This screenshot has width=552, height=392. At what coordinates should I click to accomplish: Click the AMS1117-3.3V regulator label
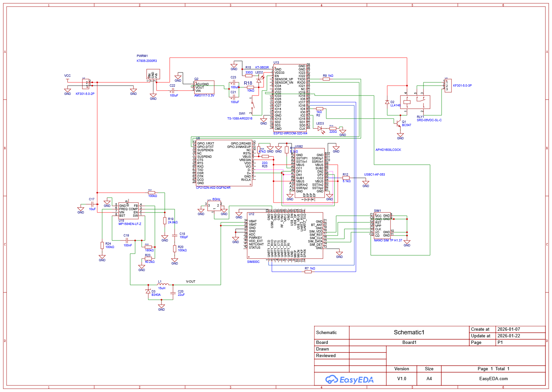point(204,96)
